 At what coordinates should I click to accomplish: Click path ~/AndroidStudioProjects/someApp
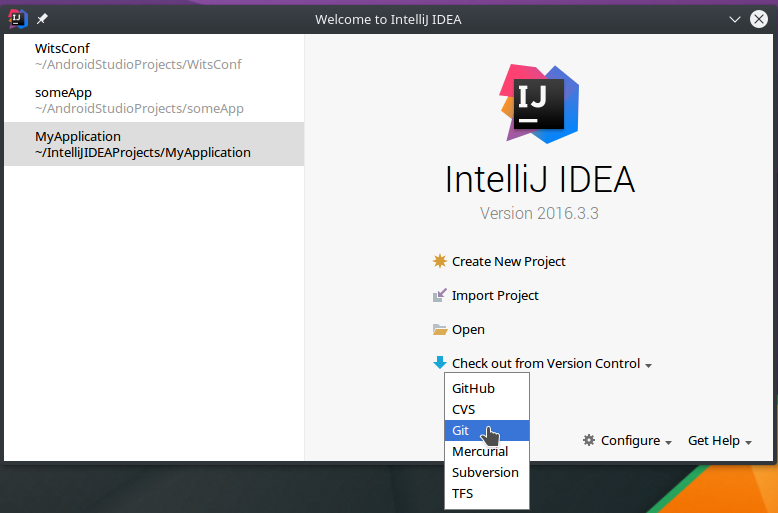coord(139,109)
